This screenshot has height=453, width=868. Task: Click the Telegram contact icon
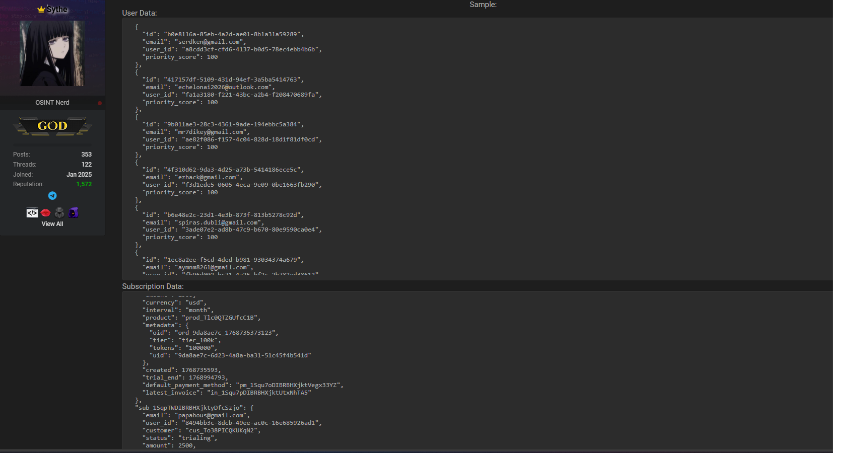coord(52,196)
